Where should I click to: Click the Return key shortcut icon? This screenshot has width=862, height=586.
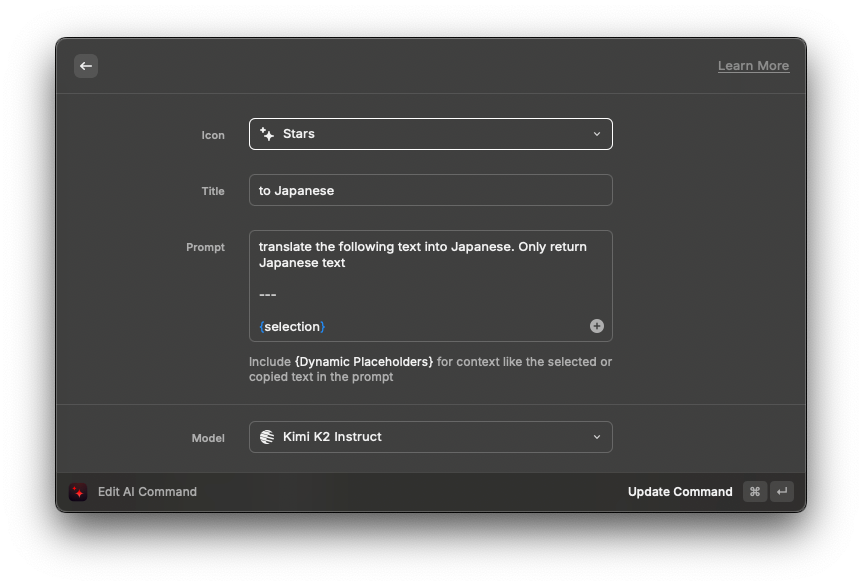[782, 491]
